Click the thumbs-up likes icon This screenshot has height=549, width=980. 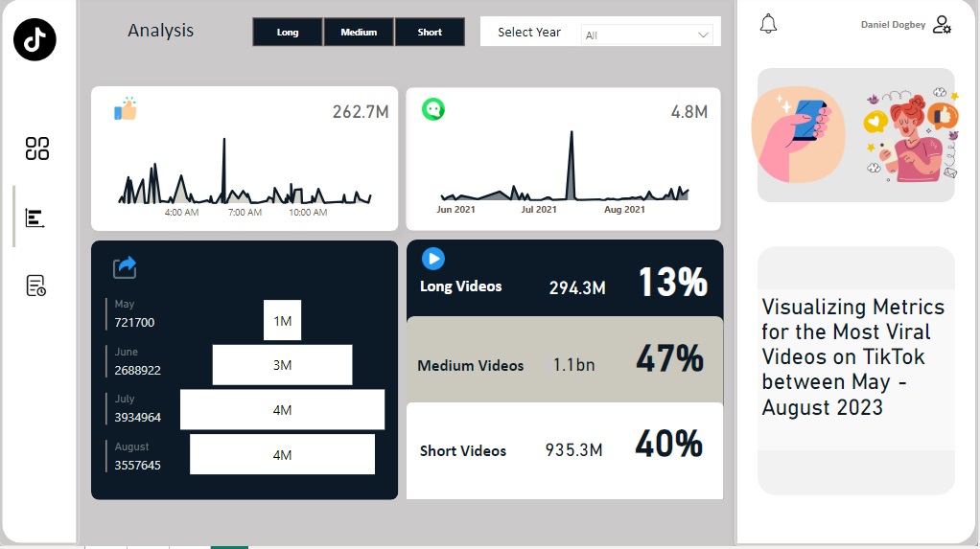126,108
